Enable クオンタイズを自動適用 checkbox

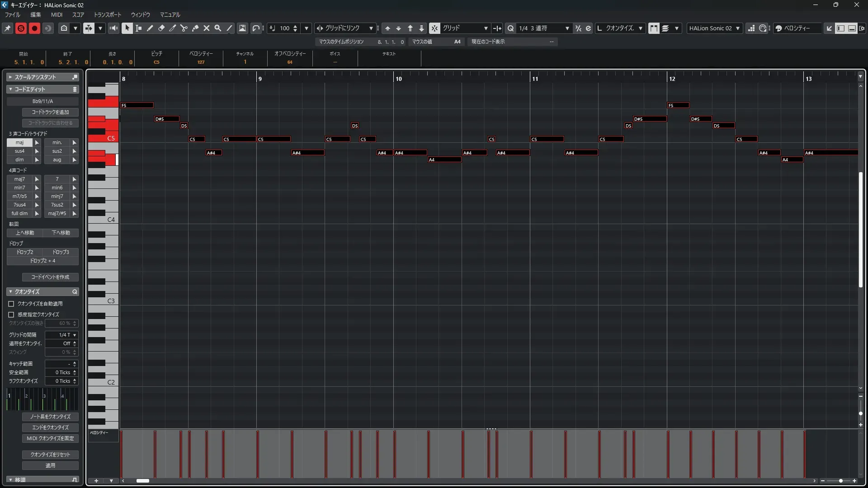[11, 304]
